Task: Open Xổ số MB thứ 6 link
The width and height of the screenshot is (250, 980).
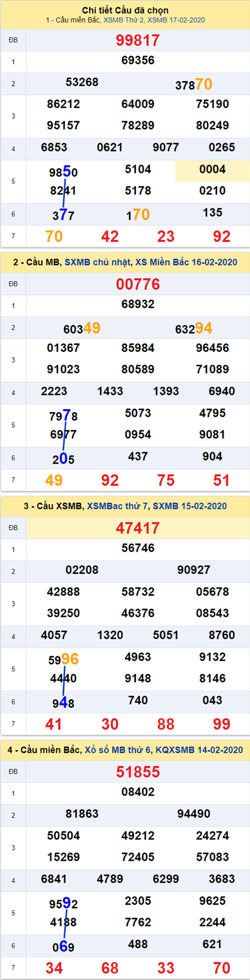Action: tap(118, 750)
